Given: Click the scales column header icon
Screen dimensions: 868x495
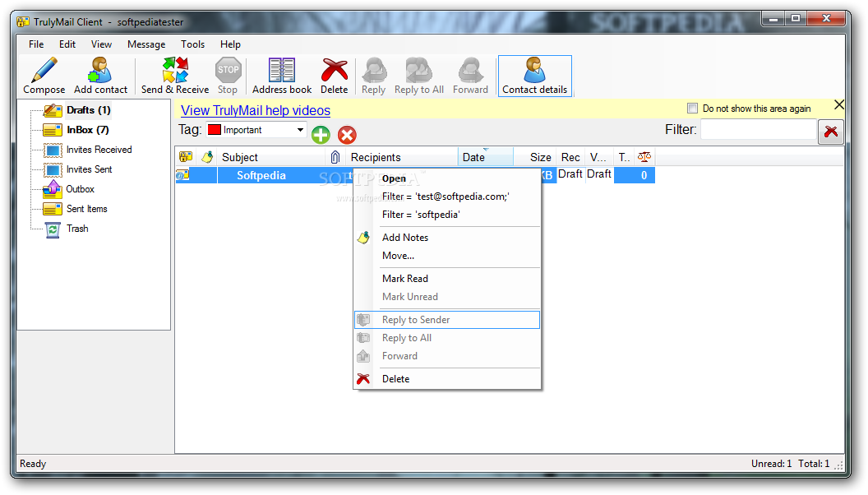Looking at the screenshot, I should [644, 157].
